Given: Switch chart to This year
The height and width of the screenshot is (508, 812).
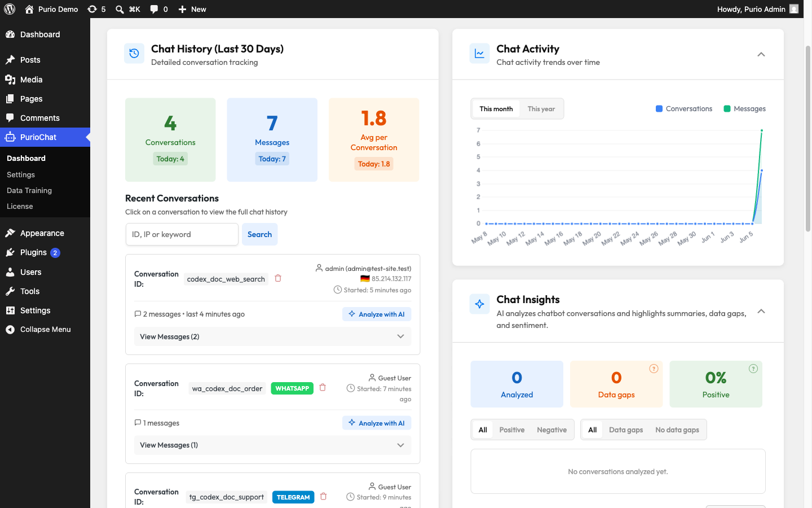Looking at the screenshot, I should pyautogui.click(x=541, y=109).
